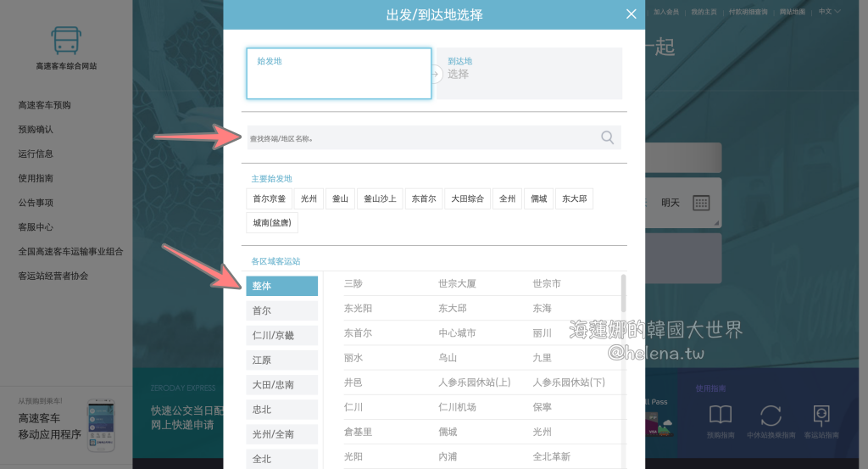This screenshot has height=469, width=868.
Task: Pick terminal 全北革新
Action: [551, 457]
